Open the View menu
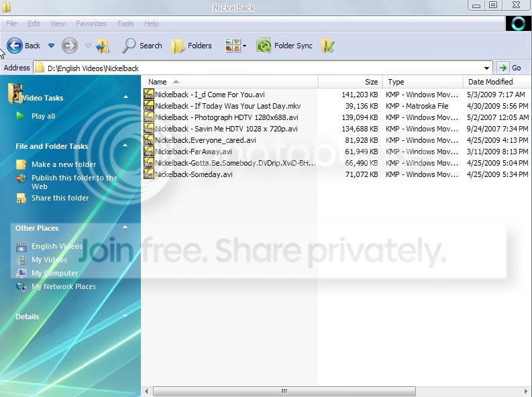The width and height of the screenshot is (532, 397). pyautogui.click(x=58, y=23)
